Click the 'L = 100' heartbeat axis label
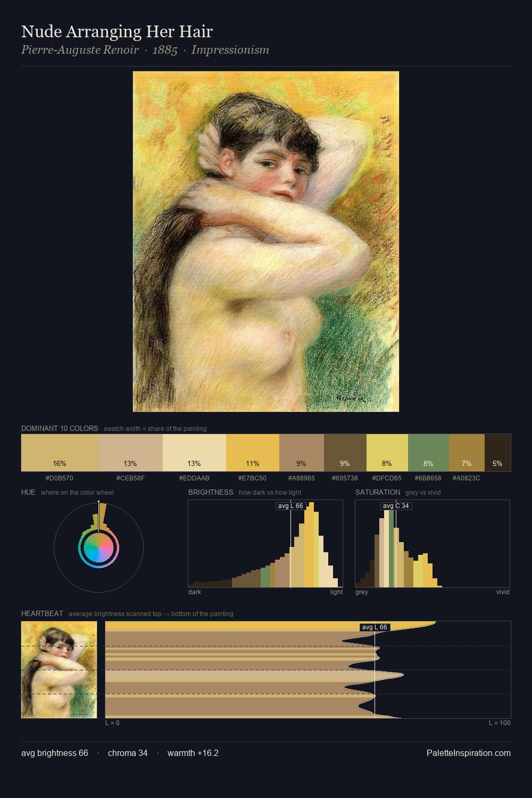The width and height of the screenshot is (532, 798). point(500,723)
